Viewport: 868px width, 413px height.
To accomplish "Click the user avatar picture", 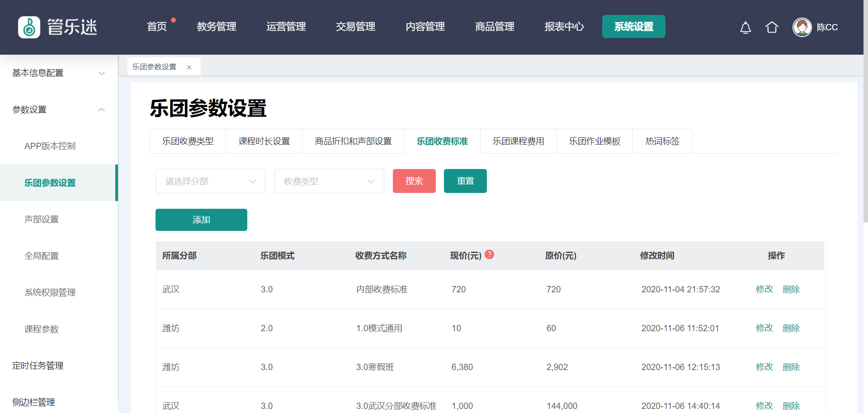I will [x=802, y=27].
